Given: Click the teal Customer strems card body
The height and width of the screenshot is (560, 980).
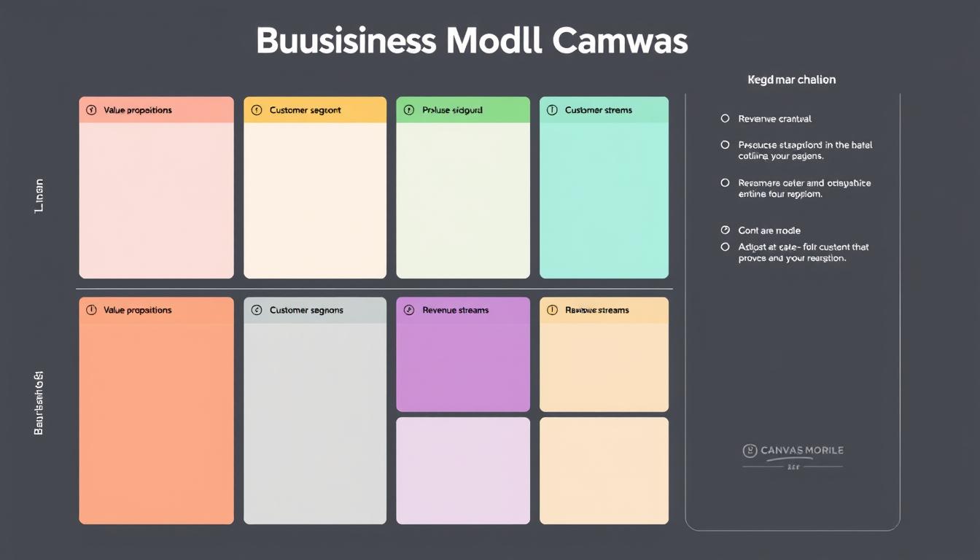Looking at the screenshot, I should [x=604, y=201].
